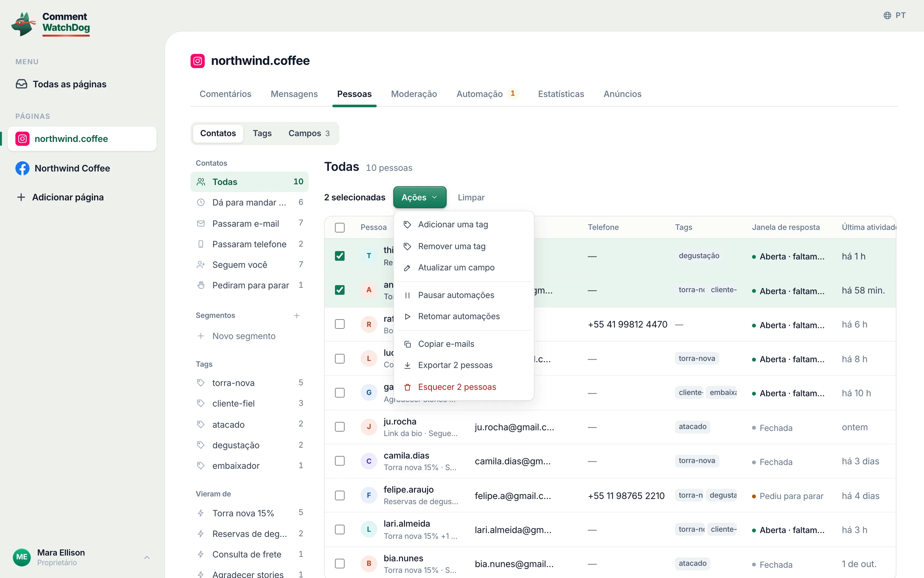Sort by Janela de resposta column header
The height and width of the screenshot is (578, 924).
coord(786,227)
